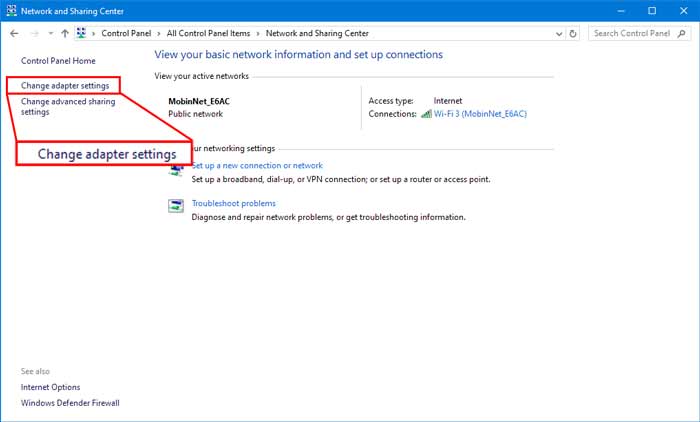The image size is (700, 422).
Task: Open Control Panel Home link
Action: (58, 61)
